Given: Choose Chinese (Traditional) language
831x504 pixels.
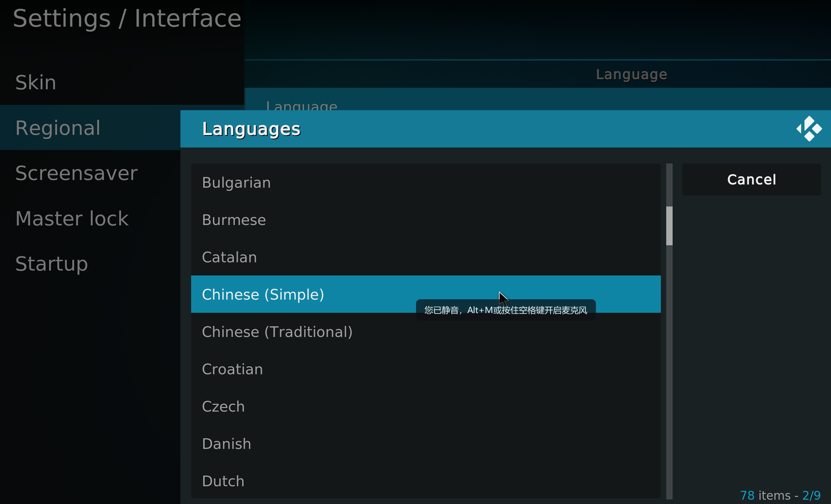Looking at the screenshot, I should click(x=277, y=332).
